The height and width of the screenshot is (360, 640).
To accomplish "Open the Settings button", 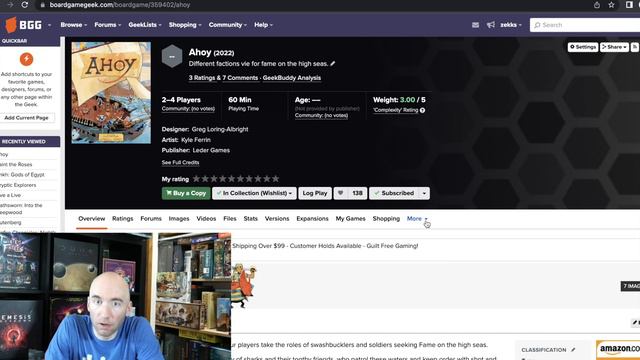I will click(x=583, y=47).
